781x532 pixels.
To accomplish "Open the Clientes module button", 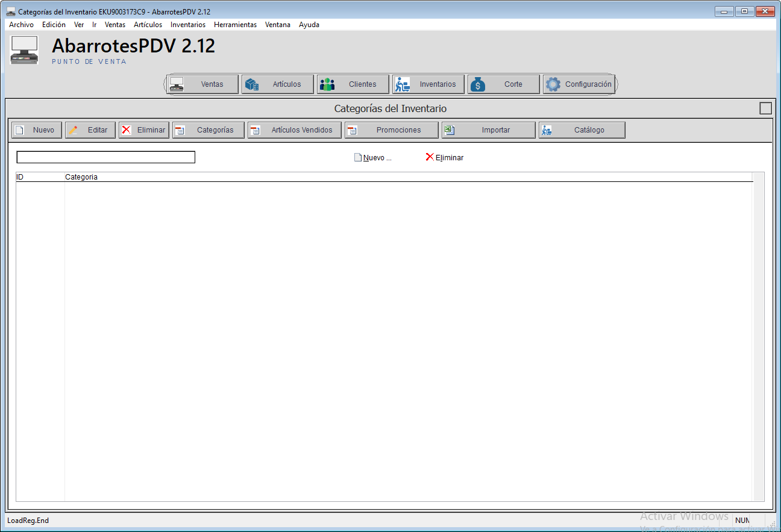I will (x=353, y=84).
